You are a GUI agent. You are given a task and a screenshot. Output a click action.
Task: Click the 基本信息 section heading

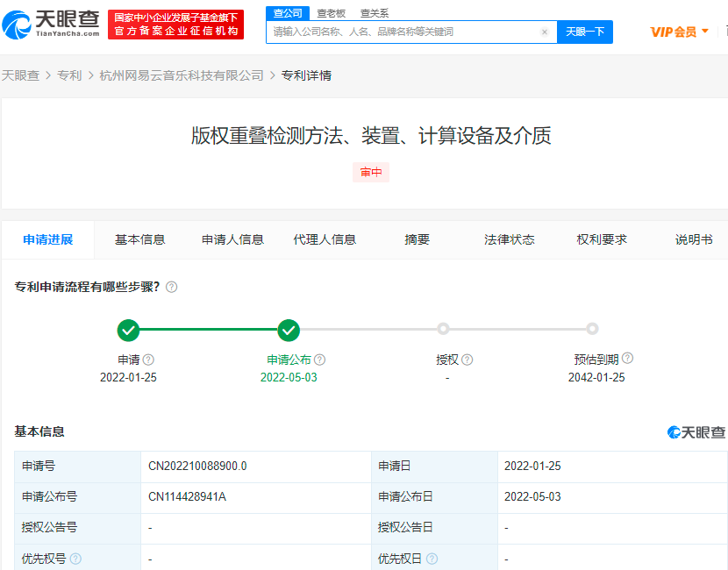39,431
